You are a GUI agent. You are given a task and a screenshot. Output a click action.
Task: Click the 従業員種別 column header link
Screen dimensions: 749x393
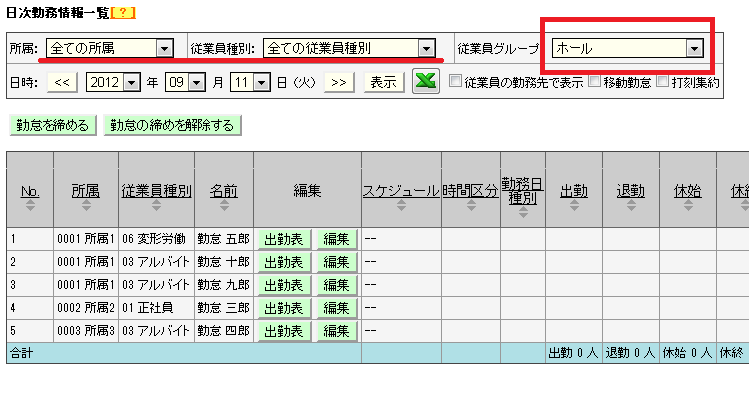coord(156,191)
